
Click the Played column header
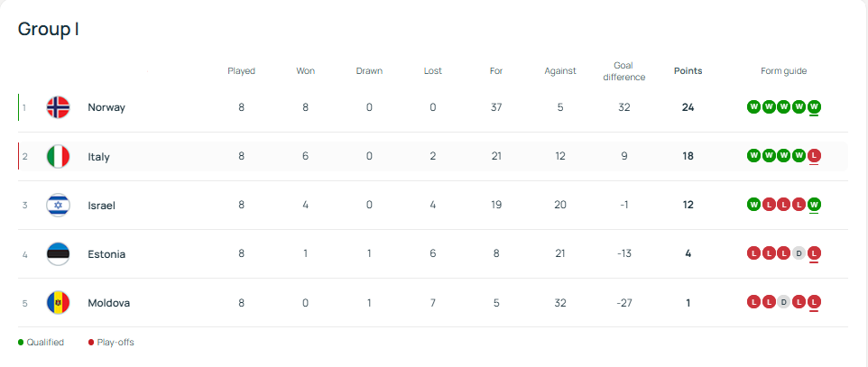[x=241, y=71]
